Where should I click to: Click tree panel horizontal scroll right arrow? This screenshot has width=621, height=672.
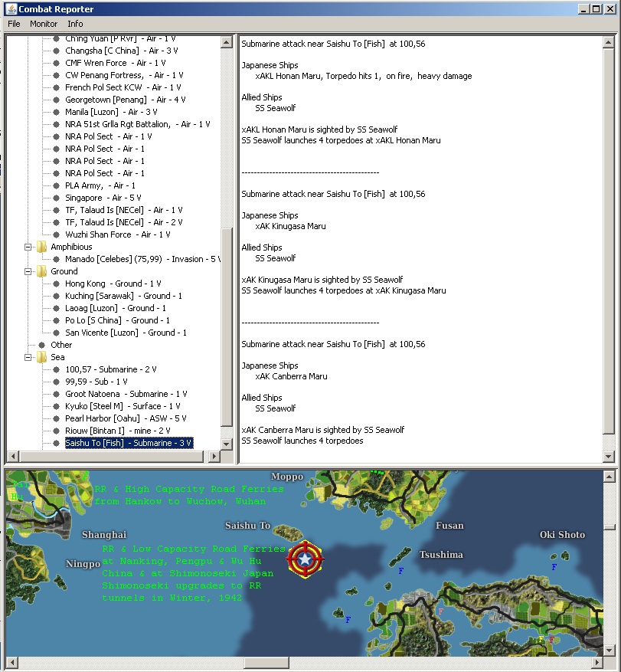(x=214, y=457)
